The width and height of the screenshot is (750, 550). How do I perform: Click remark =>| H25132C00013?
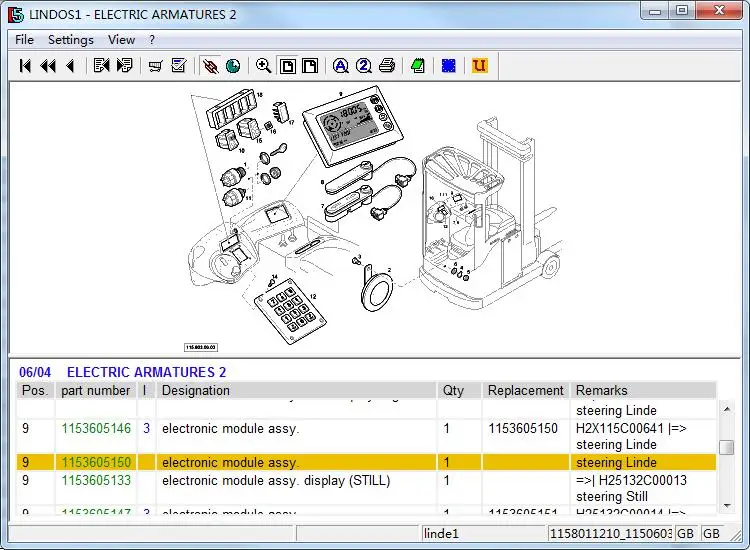coord(631,480)
